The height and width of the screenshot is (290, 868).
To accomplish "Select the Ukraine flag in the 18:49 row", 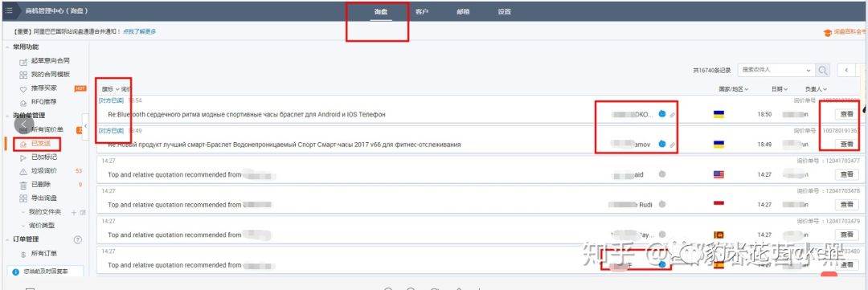I will (x=719, y=144).
